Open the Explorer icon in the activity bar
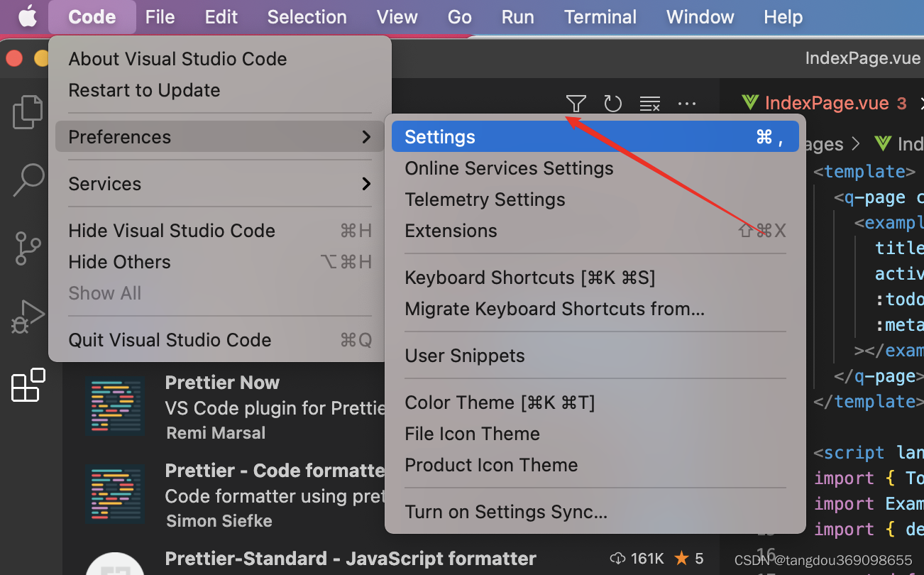 [x=27, y=112]
